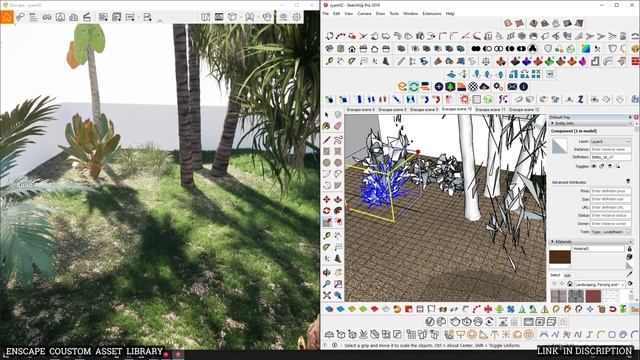Click the red sun shadow settings icon
This screenshot has height=360, width=640.
coord(464,99)
